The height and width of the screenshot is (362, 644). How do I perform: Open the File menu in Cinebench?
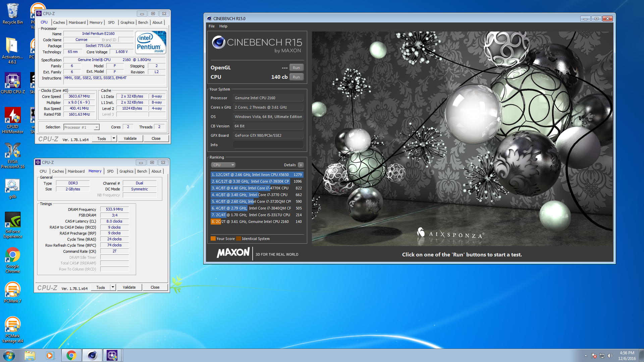(212, 26)
